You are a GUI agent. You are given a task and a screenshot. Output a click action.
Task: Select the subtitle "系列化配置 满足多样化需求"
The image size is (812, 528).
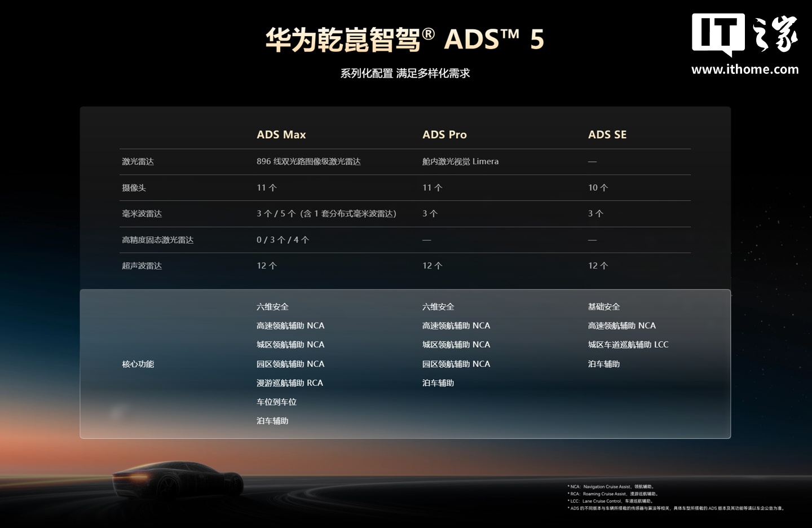click(x=405, y=73)
